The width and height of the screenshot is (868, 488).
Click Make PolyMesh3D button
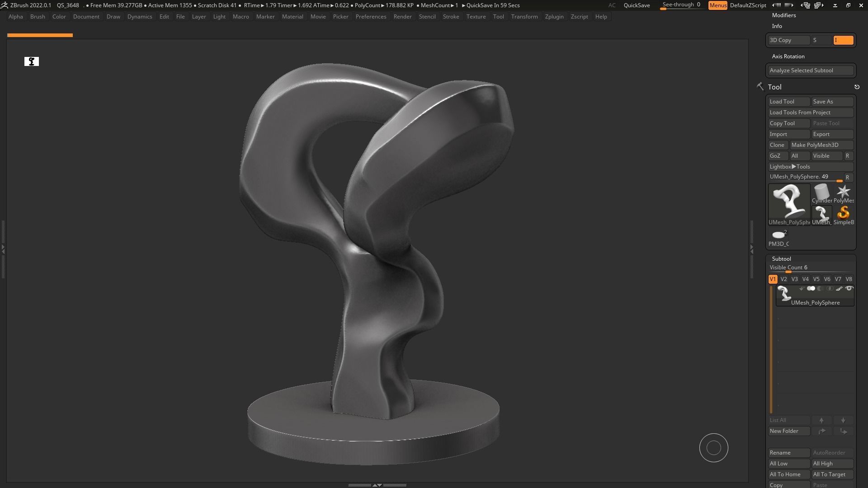tap(821, 145)
